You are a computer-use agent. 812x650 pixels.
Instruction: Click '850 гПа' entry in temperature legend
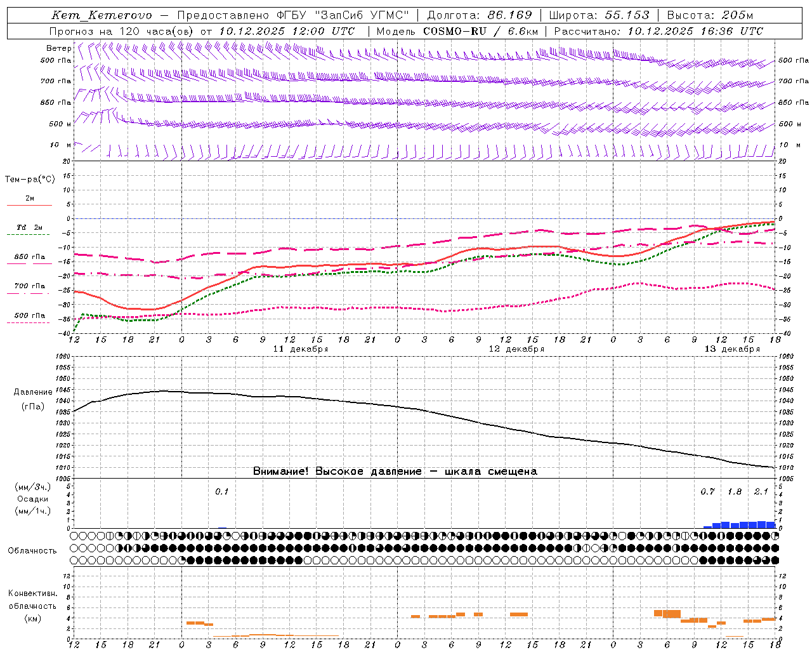pyautogui.click(x=30, y=257)
